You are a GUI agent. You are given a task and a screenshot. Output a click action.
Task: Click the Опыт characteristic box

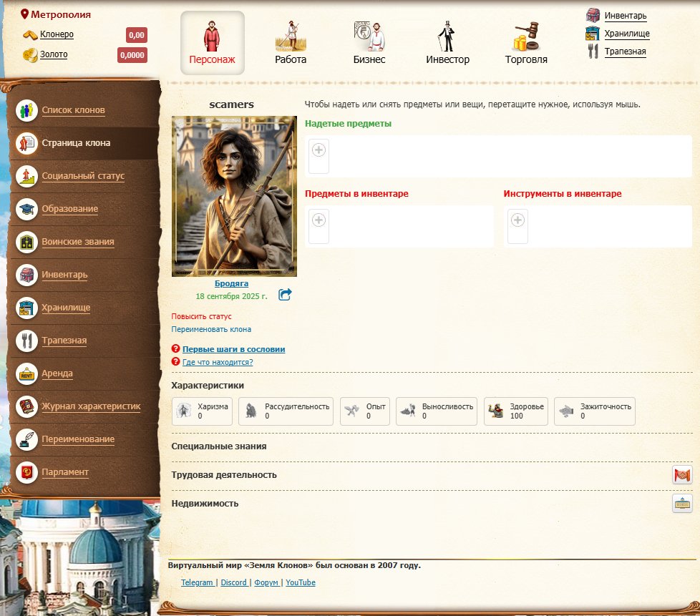tap(365, 411)
